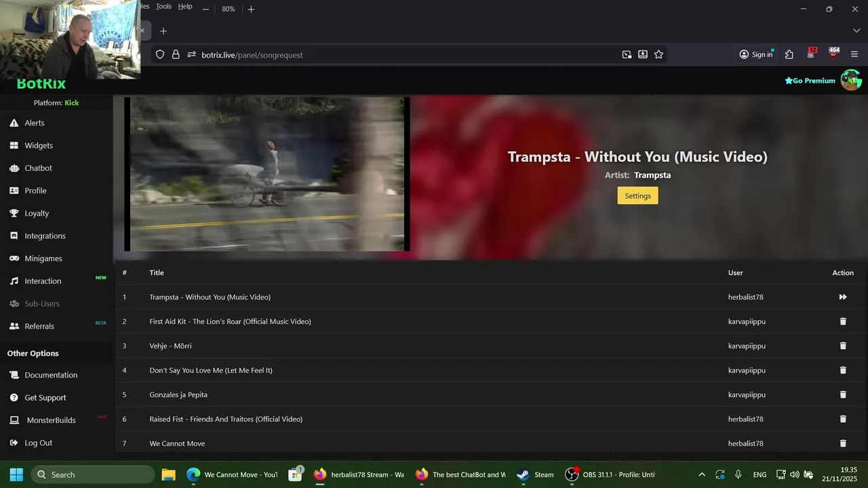This screenshot has height=488, width=868.
Task: Open extension icon with 464 badge
Action: point(833,54)
